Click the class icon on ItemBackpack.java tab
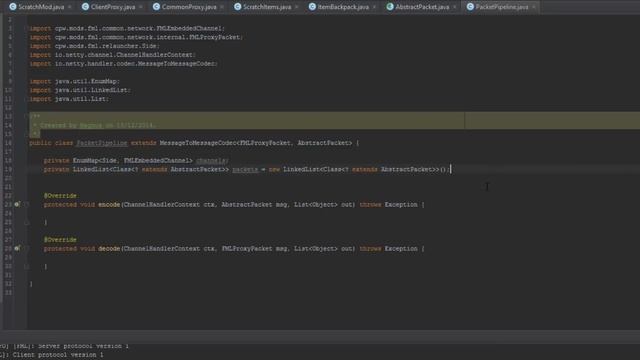Screen dimensions: 640x360 [x=312, y=7]
